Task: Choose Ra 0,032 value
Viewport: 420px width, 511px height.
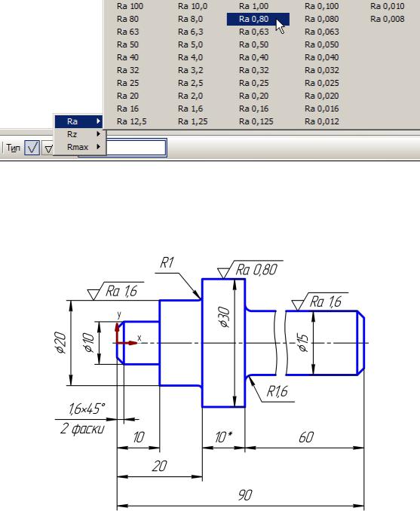Action: point(322,70)
